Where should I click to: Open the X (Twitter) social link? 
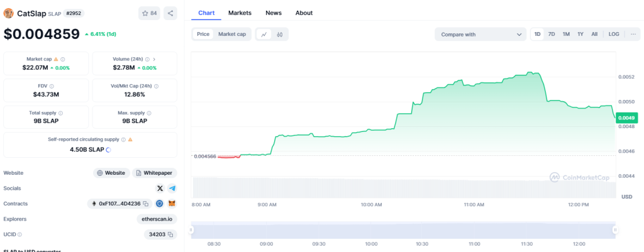click(x=160, y=189)
